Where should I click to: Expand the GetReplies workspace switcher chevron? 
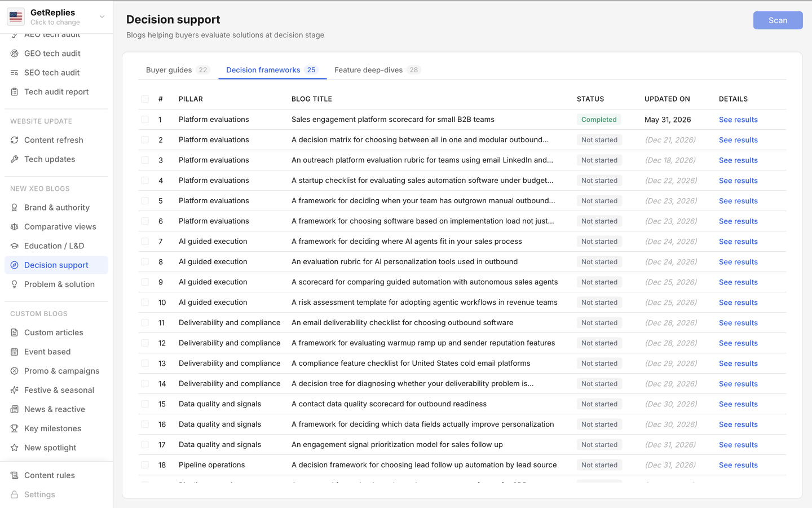pyautogui.click(x=102, y=17)
